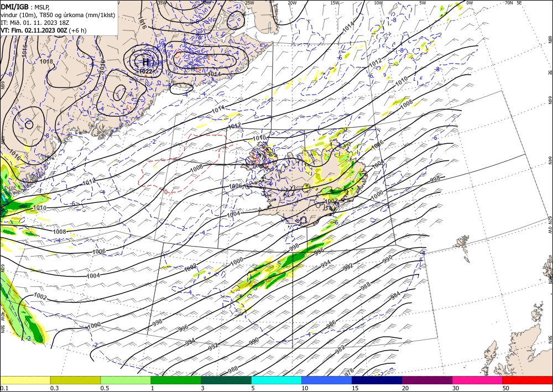
Task: Click the '35W' longitude label
Action: click(x=162, y=3)
